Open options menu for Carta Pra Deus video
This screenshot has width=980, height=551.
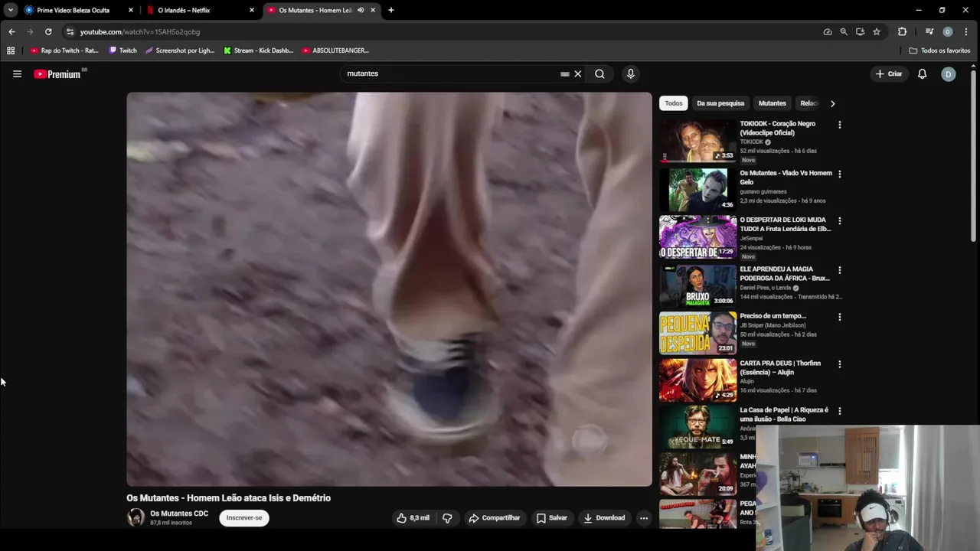839,365
